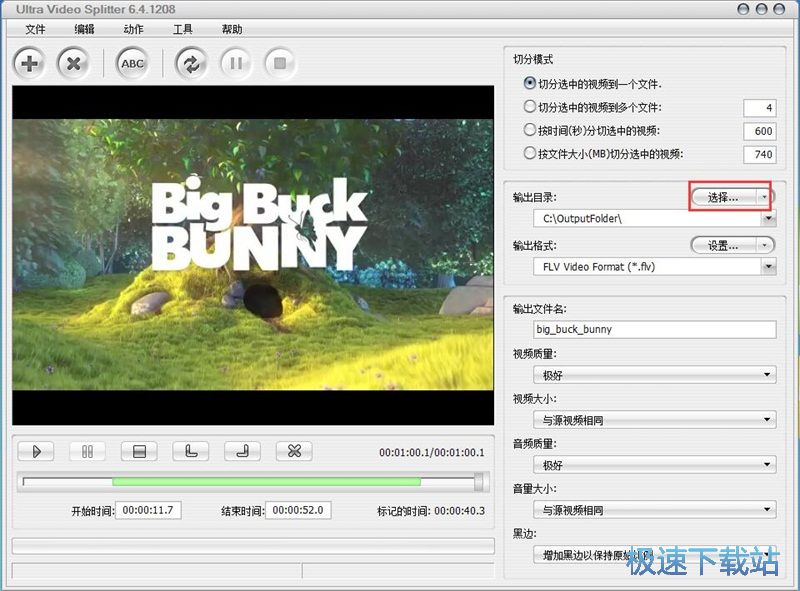Open the 音量大小 volume dropdown
Screen dimensions: 800x591
pos(655,510)
